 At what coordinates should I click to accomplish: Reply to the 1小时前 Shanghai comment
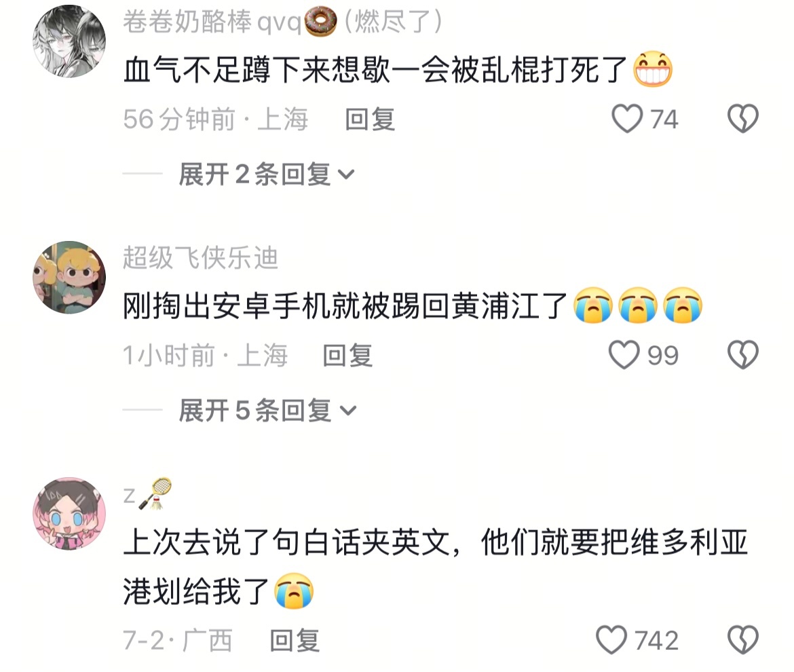pyautogui.click(x=348, y=356)
